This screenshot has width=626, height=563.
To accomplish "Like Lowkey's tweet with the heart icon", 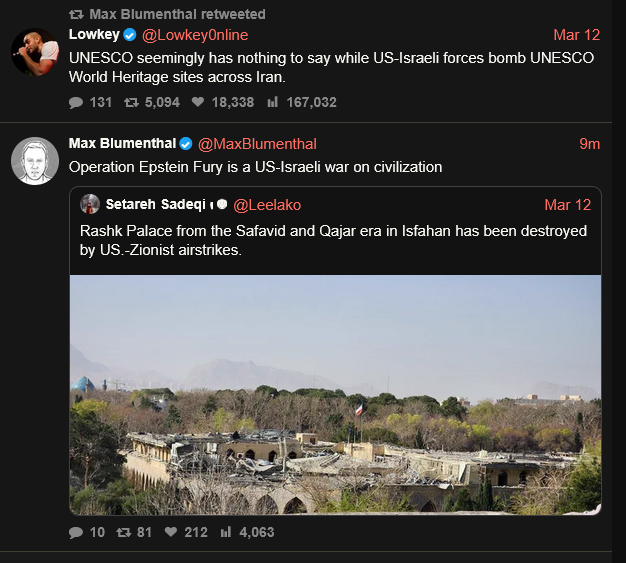I will (198, 102).
